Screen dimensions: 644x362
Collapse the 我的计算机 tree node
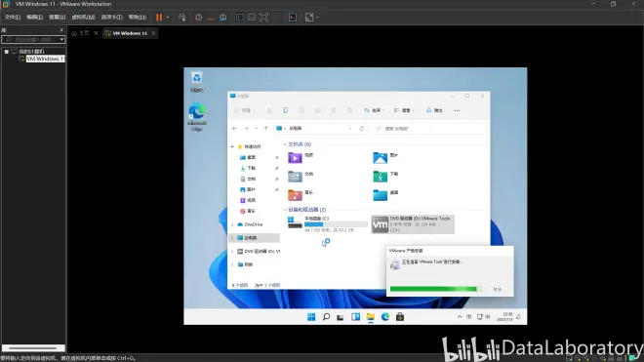coord(7,52)
